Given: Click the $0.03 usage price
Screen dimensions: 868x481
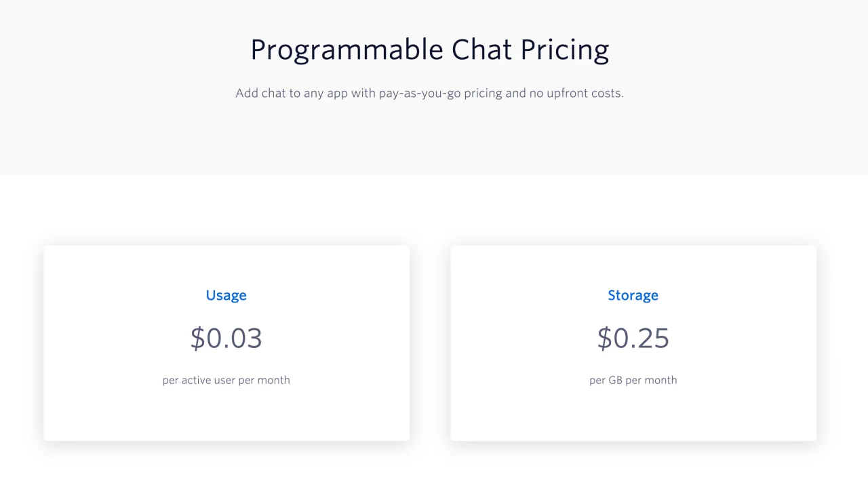Looking at the screenshot, I should [226, 338].
